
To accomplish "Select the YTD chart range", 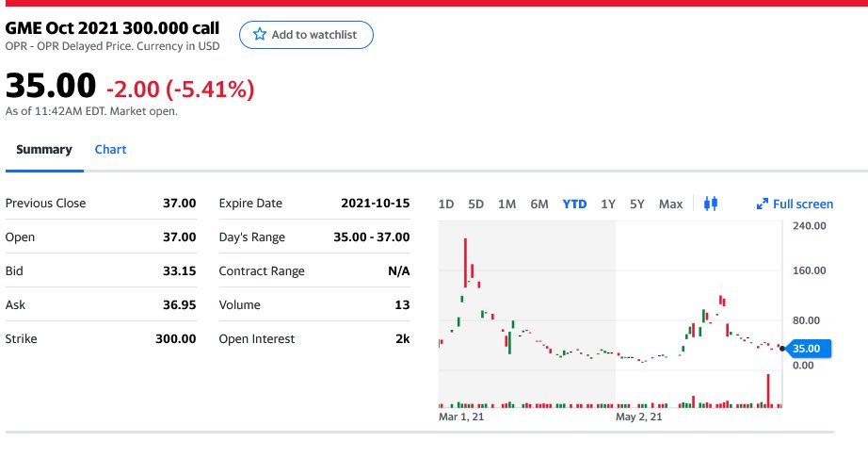I will coord(574,204).
